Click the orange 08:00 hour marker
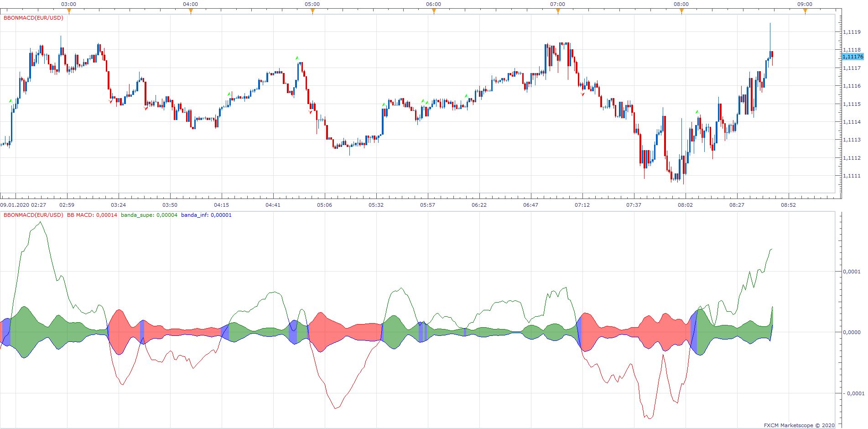Image resolution: width=868 pixels, height=429 pixels. (681, 11)
